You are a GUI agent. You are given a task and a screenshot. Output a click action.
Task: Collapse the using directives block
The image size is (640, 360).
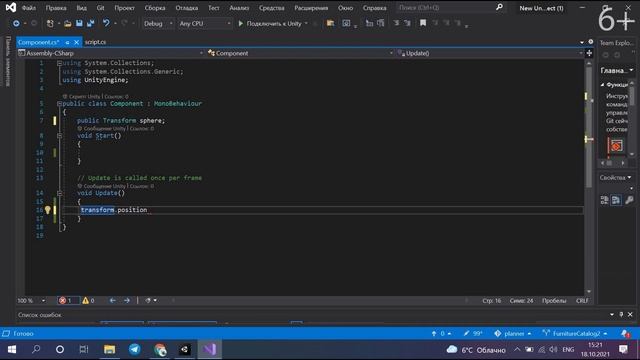[60, 63]
